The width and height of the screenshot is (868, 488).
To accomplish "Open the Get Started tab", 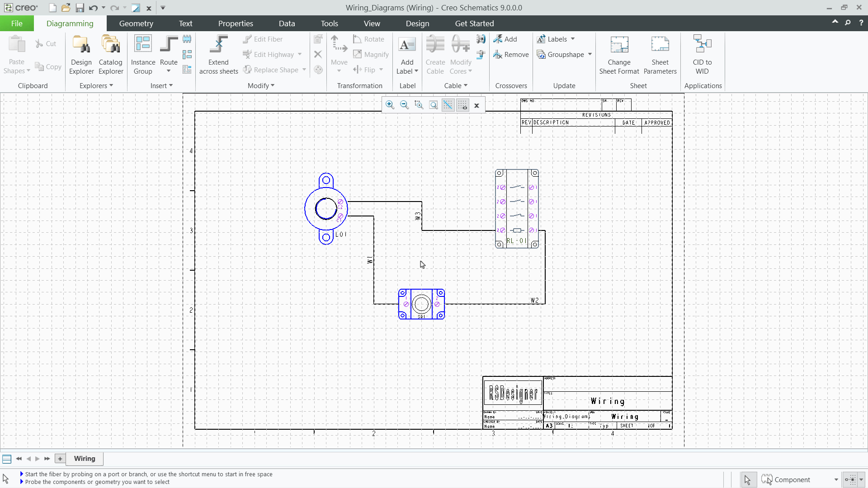I will point(474,23).
